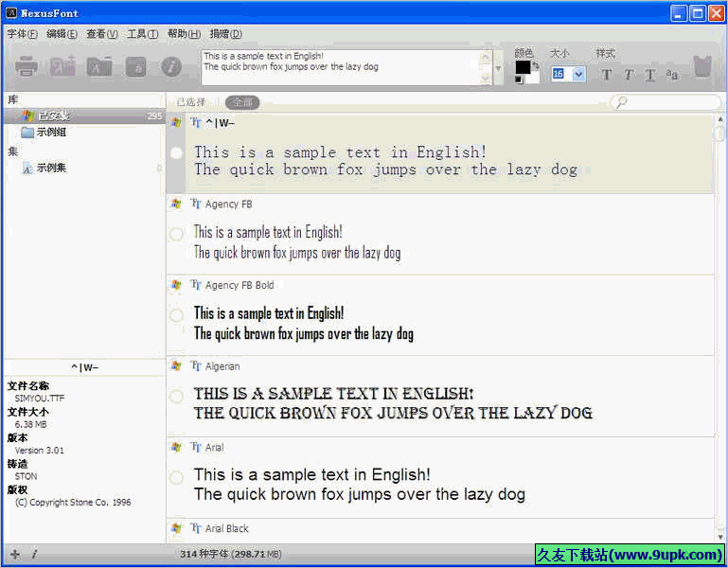This screenshot has width=728, height=568.
Task: Reset colors to default black and white
Action: pyautogui.click(x=519, y=80)
